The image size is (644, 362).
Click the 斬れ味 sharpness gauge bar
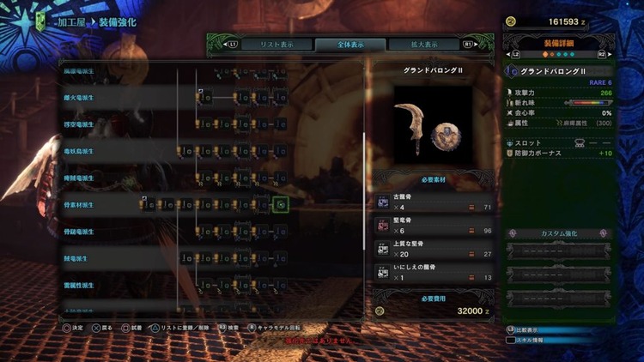click(x=588, y=103)
